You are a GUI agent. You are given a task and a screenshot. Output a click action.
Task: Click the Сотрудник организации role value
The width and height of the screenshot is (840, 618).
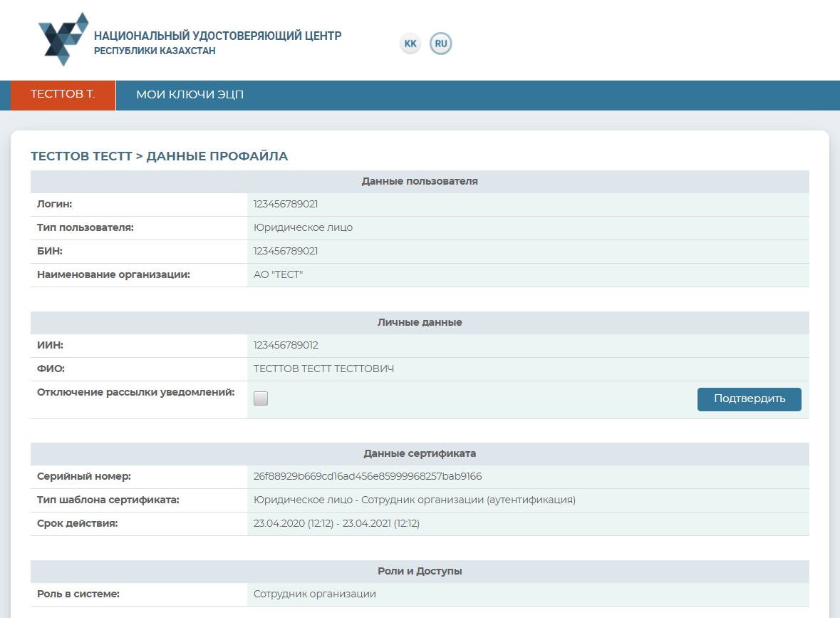(314, 594)
